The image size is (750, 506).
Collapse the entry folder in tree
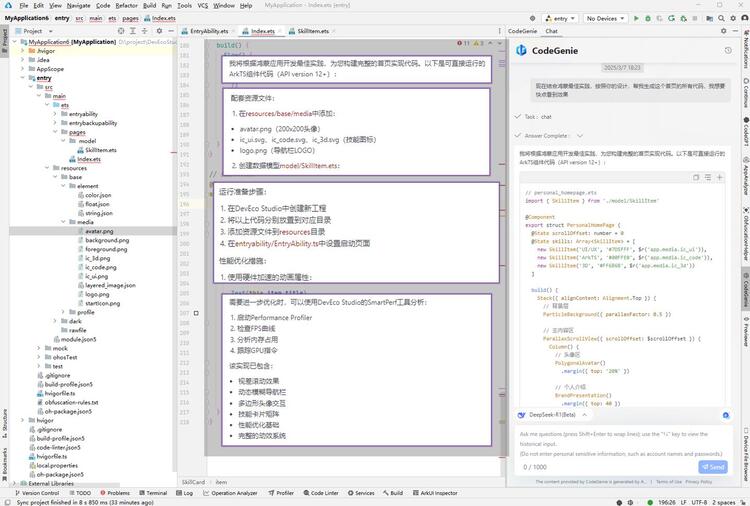click(x=22, y=77)
